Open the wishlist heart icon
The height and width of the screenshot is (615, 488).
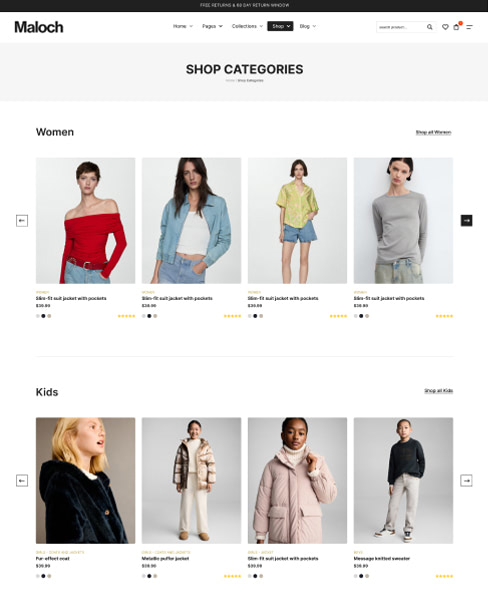(x=445, y=27)
